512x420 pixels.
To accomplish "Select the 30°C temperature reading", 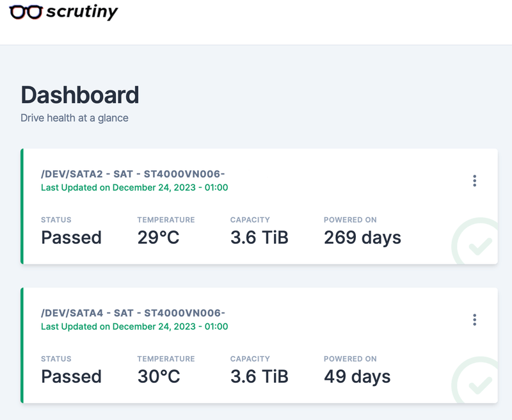I will point(159,376).
